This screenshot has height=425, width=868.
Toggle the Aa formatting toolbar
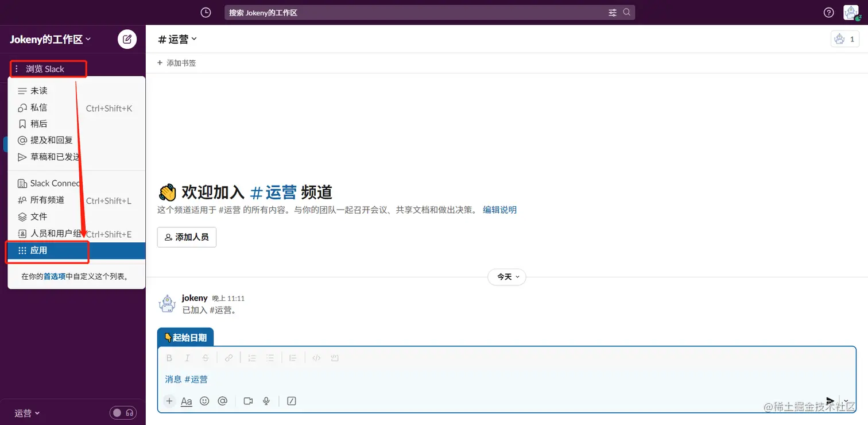pyautogui.click(x=187, y=401)
